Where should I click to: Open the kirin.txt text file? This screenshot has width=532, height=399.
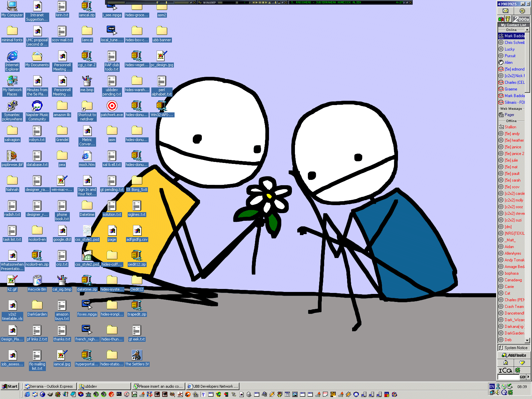click(62, 9)
